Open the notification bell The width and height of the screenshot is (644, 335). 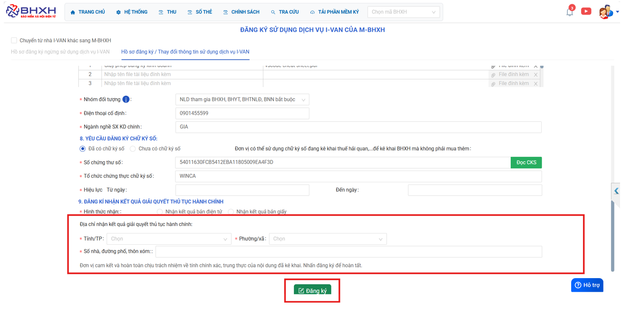click(569, 12)
